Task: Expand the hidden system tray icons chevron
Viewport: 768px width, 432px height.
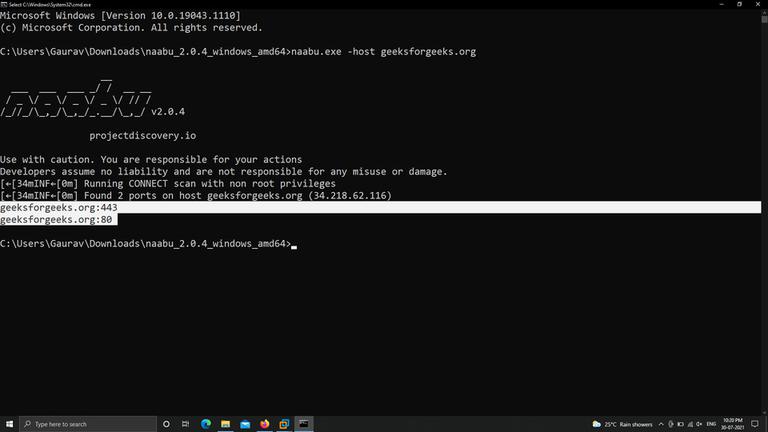Action: pos(661,424)
